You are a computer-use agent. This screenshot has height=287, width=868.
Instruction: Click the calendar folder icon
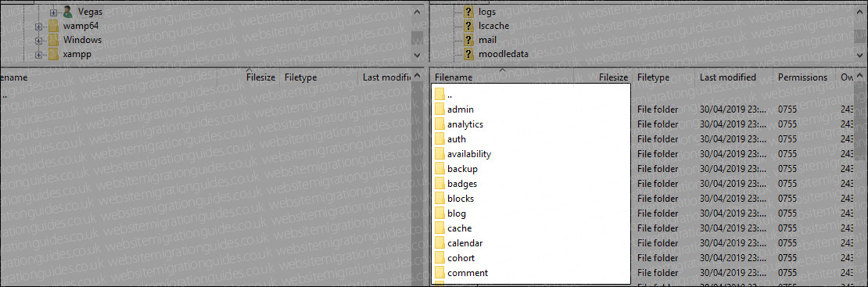tap(439, 242)
